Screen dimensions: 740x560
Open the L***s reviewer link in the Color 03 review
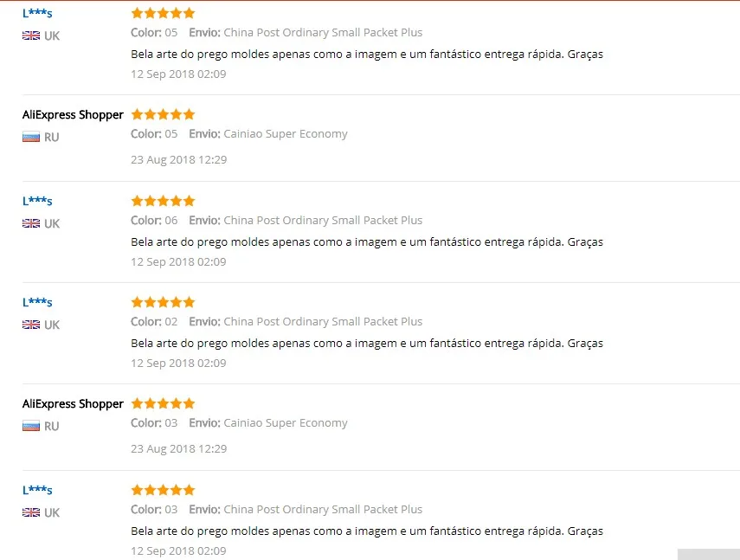tap(37, 490)
